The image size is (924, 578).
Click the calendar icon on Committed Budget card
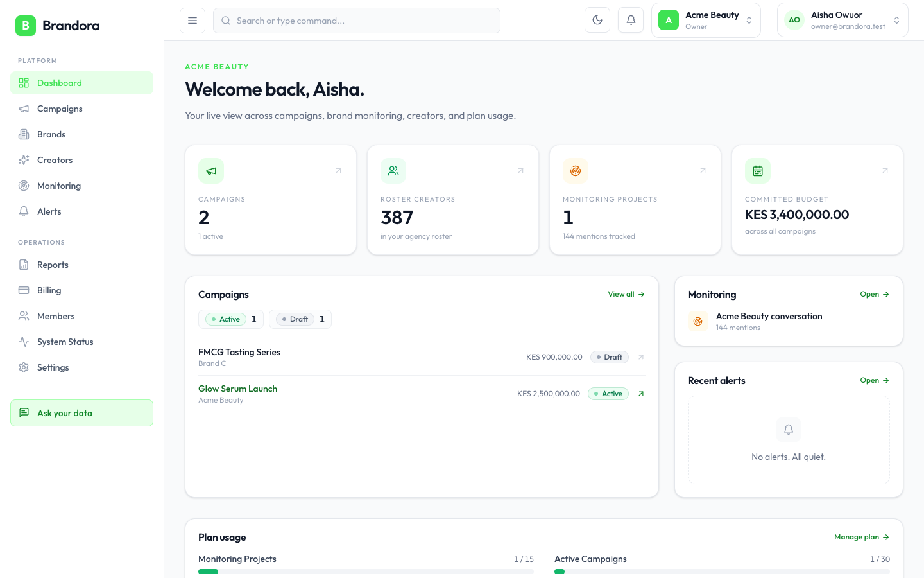click(x=758, y=171)
